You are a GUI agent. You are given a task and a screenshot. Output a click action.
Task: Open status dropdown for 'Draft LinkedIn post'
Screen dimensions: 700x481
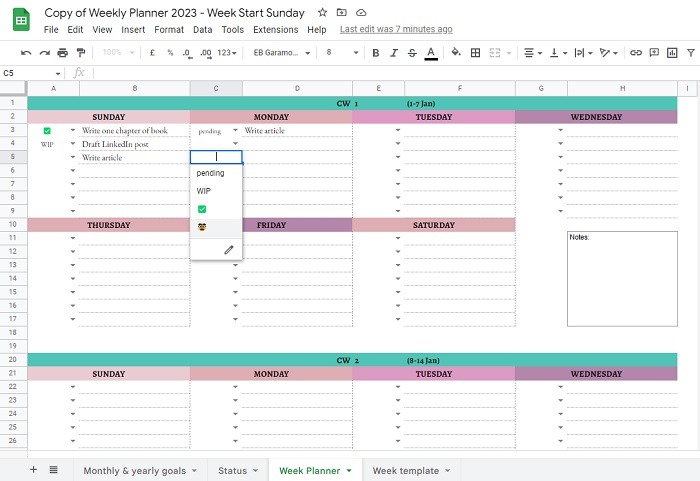pos(73,144)
